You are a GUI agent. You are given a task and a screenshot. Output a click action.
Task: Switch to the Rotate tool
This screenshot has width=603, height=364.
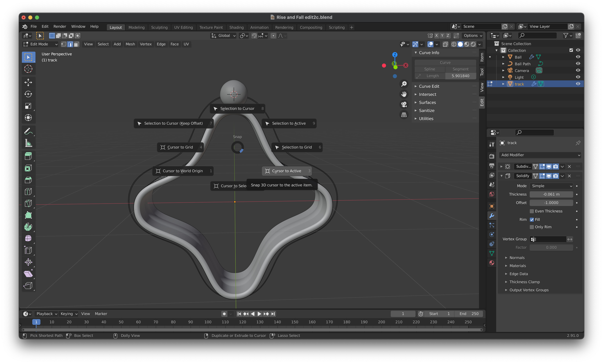29,94
